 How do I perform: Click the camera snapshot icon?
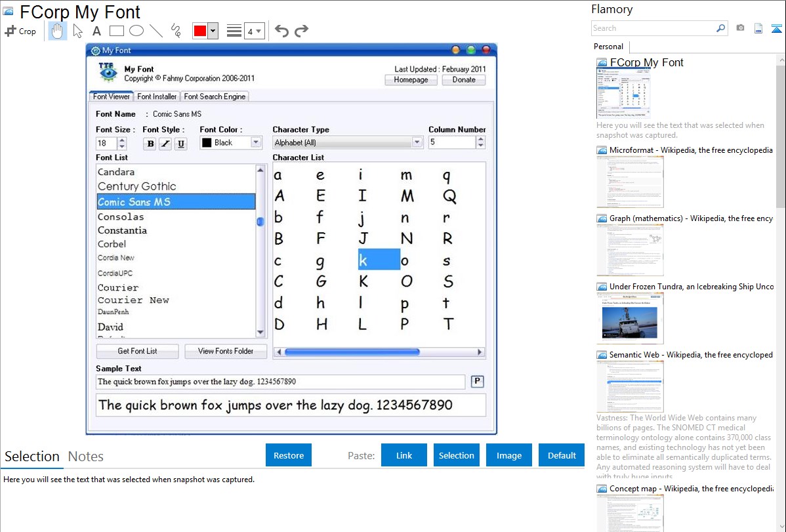(x=740, y=28)
